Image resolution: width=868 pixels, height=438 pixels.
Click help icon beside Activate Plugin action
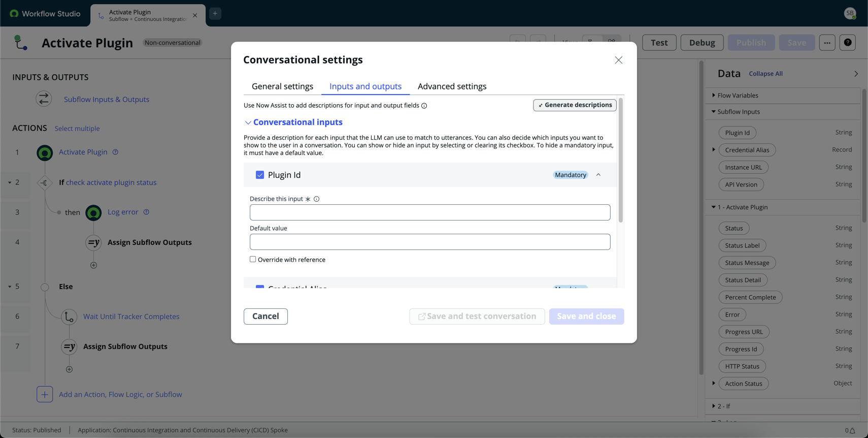pyautogui.click(x=115, y=152)
